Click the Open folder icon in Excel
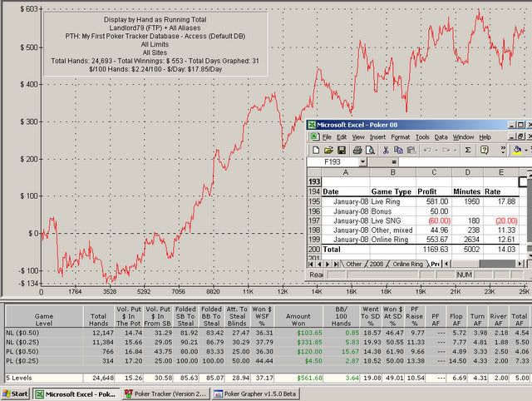This screenshot has width=532, height=401. click(328, 150)
